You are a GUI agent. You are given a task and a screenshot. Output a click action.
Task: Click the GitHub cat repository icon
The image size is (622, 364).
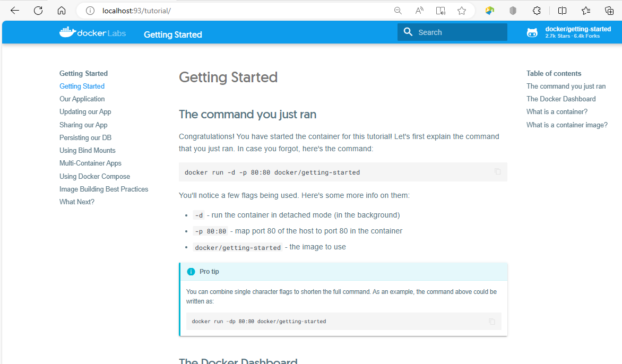[532, 32]
